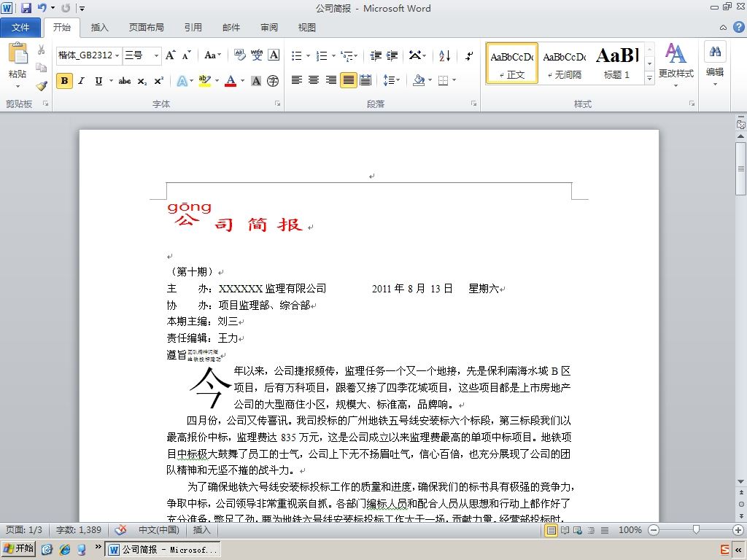Apply the 无间隔 No Spacing style
747x560 pixels.
(565, 63)
